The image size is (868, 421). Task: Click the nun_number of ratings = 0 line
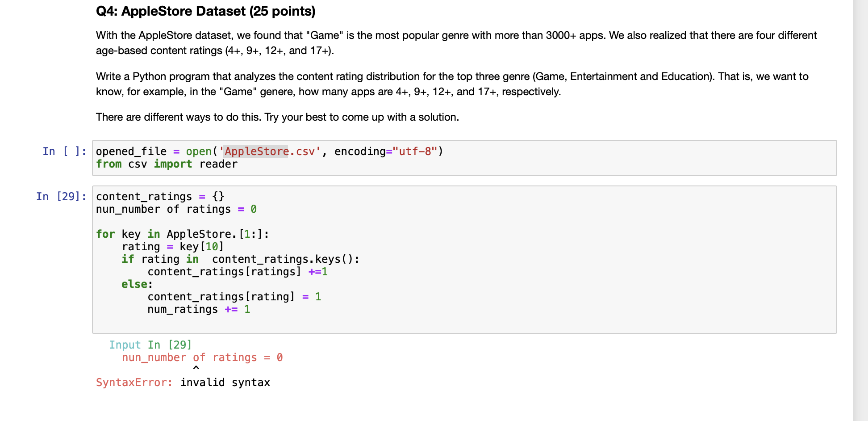pyautogui.click(x=175, y=209)
